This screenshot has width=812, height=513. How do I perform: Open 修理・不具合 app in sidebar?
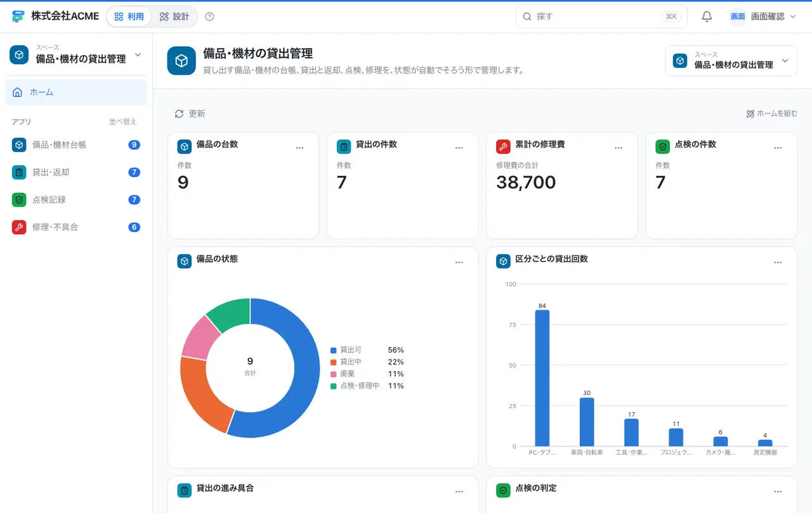(76, 227)
